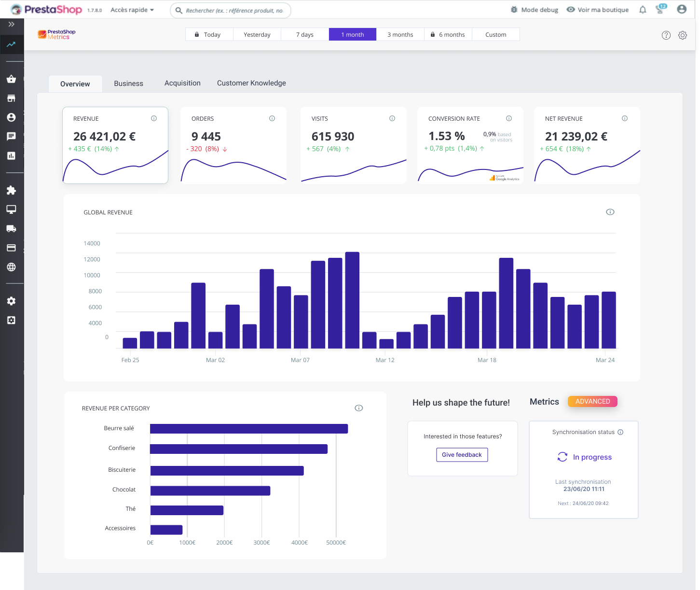The width and height of the screenshot is (700, 590).
Task: Open the Customers section from the sidebar
Action: point(12,117)
